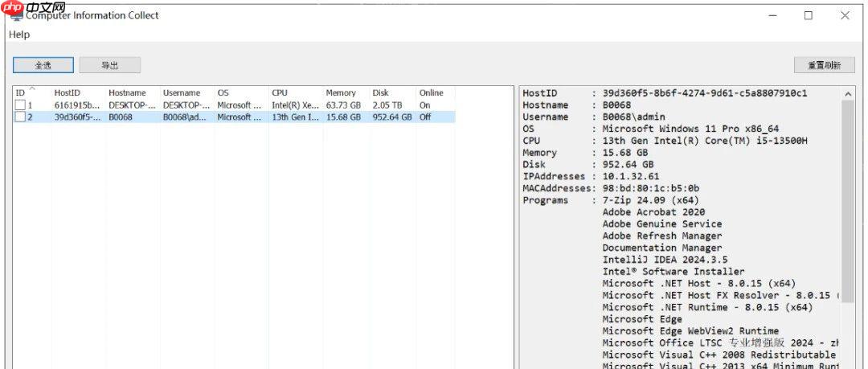
Task: Maximize the Computer Information Collect window
Action: point(809,15)
